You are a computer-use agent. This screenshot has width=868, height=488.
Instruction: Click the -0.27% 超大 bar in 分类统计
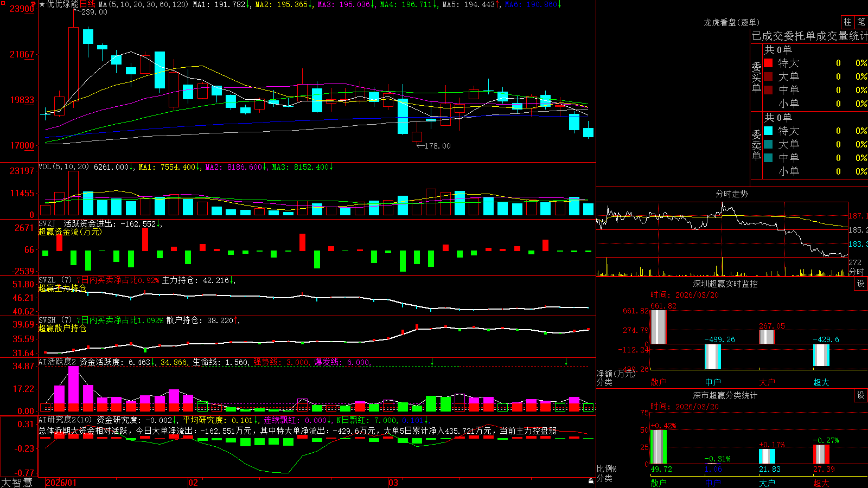tap(821, 454)
